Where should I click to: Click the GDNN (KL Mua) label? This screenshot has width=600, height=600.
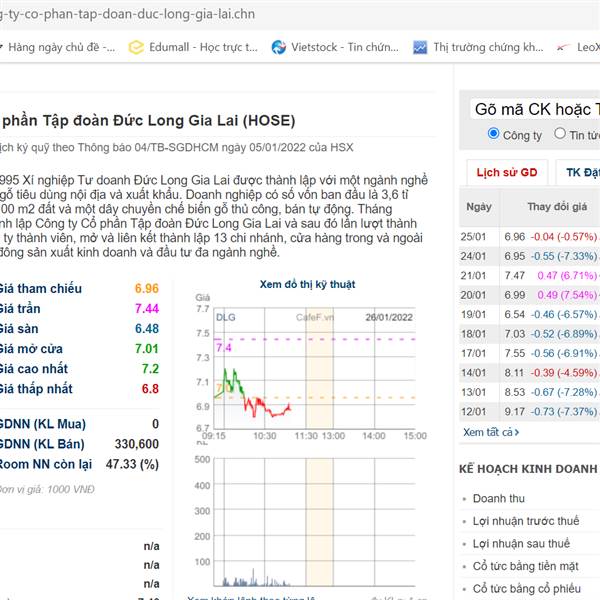point(42,424)
